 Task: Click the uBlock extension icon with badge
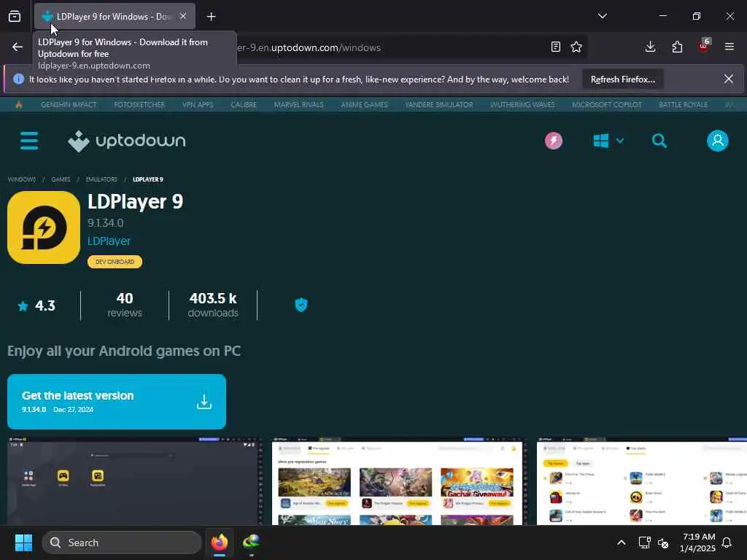tap(704, 46)
